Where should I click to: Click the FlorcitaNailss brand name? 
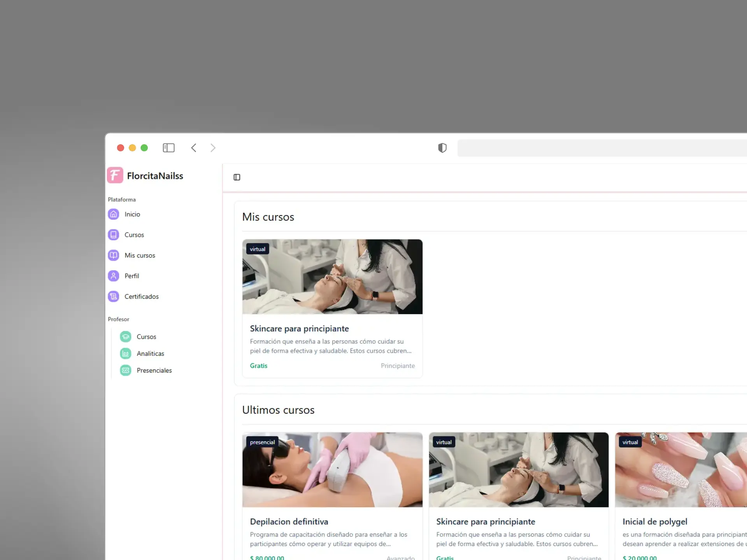[155, 176]
